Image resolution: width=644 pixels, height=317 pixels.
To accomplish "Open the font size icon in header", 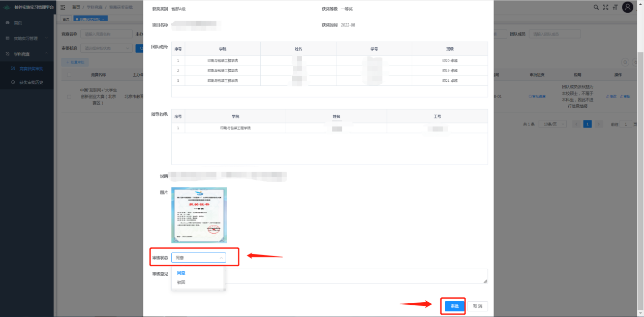I will click(x=615, y=7).
